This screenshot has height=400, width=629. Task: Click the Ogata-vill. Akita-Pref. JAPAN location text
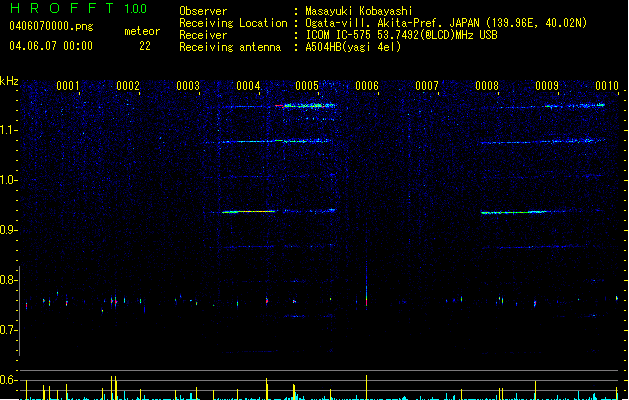446,23
